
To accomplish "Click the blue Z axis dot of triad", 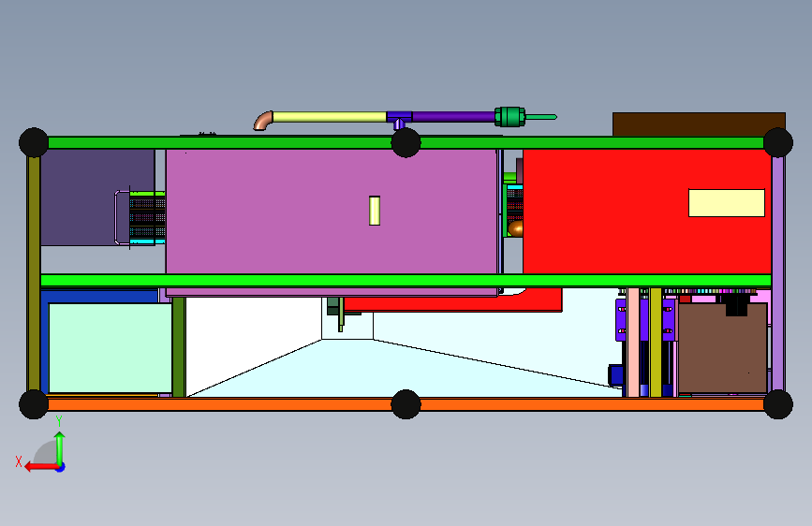I will (61, 468).
